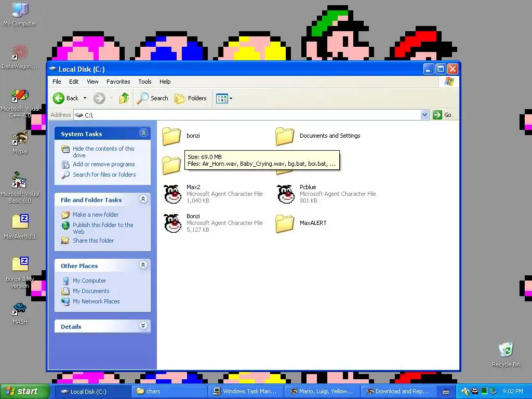Click Make a new folder
Viewport: 532px width, 399px height.
click(x=96, y=215)
